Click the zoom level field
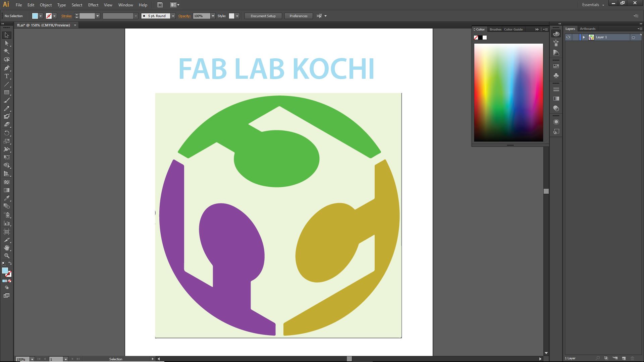Screen dimensions: 644x362 (x=22, y=359)
